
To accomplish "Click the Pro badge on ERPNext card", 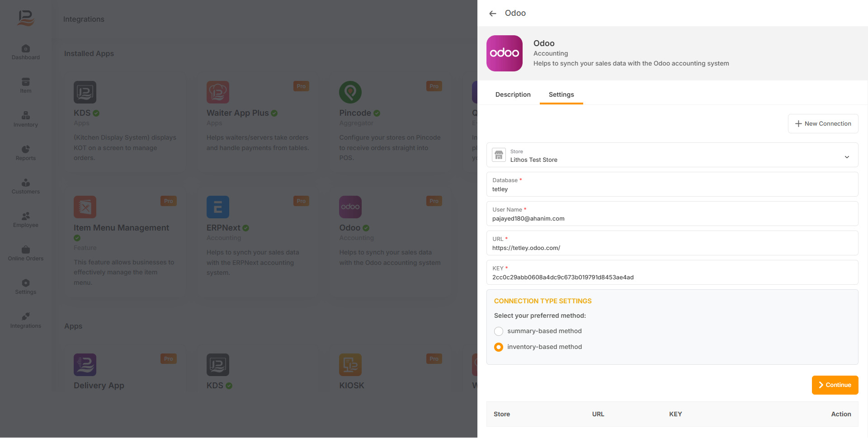I will coord(301,201).
